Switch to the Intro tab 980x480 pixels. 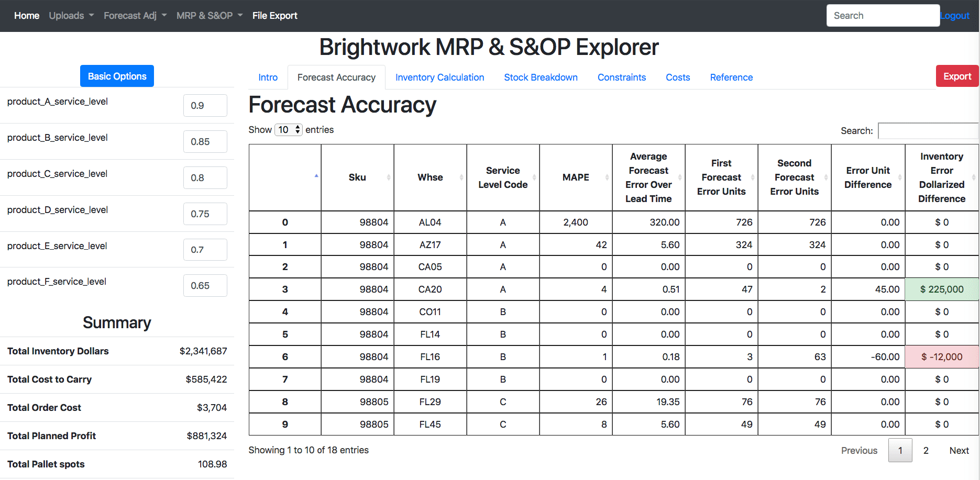(x=268, y=77)
